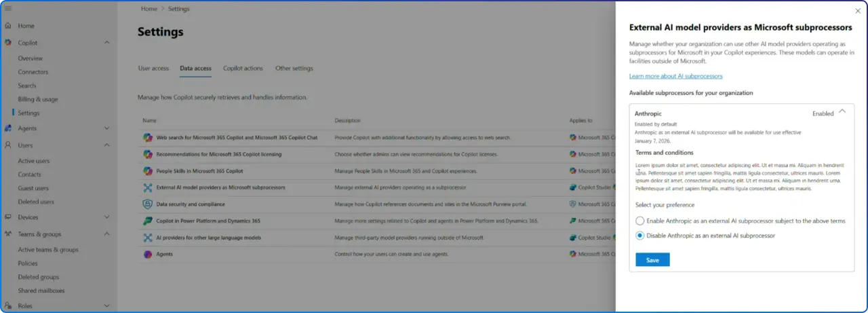Open Shared mailboxes in sidebar
Image resolution: width=868 pixels, height=313 pixels.
(41, 291)
